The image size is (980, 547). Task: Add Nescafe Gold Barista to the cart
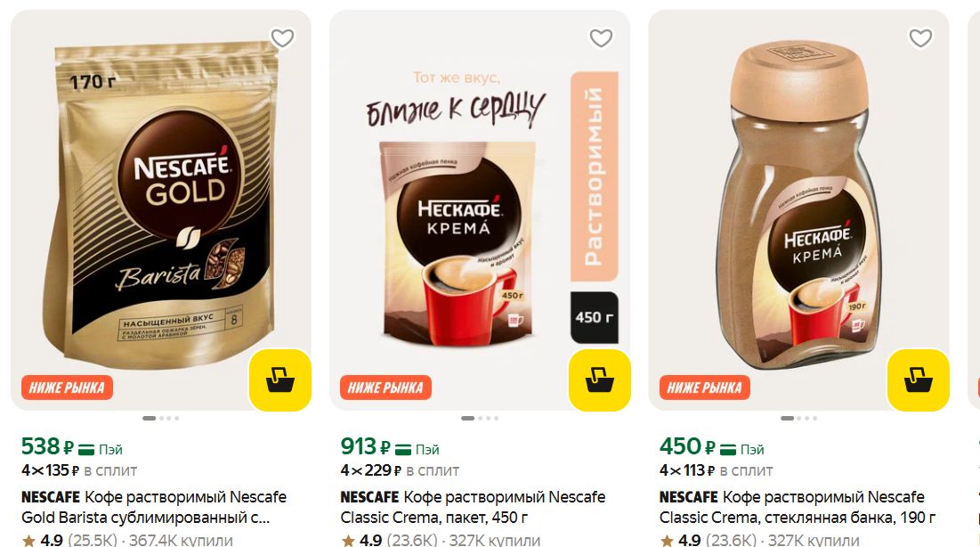point(280,380)
